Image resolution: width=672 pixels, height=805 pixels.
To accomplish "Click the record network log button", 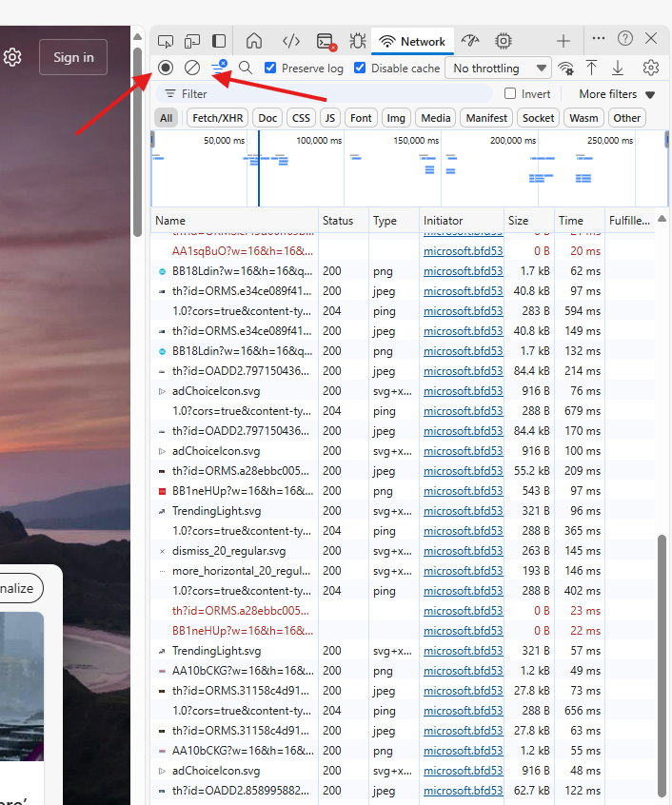I will tap(166, 68).
